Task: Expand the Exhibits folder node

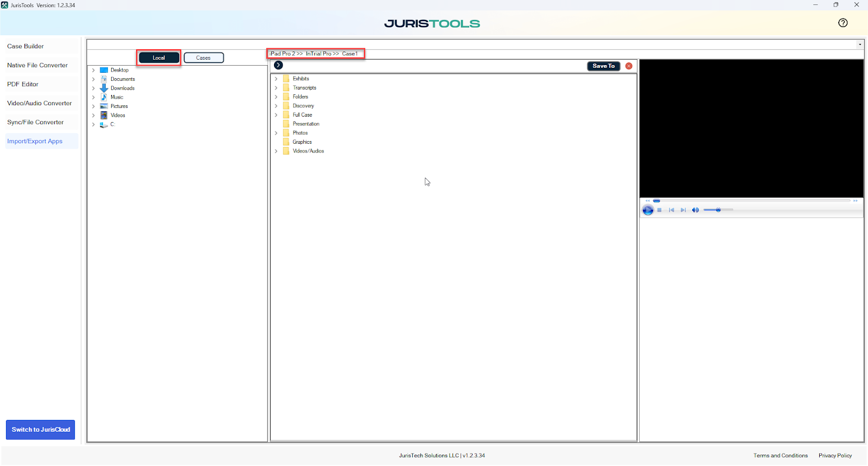Action: [276, 79]
